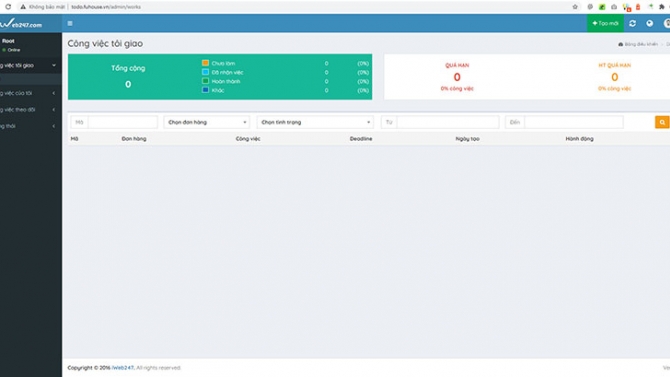Image resolution: width=670 pixels, height=377 pixels.
Task: Open the Chọn đơn hàng dropdown
Action: (x=207, y=122)
